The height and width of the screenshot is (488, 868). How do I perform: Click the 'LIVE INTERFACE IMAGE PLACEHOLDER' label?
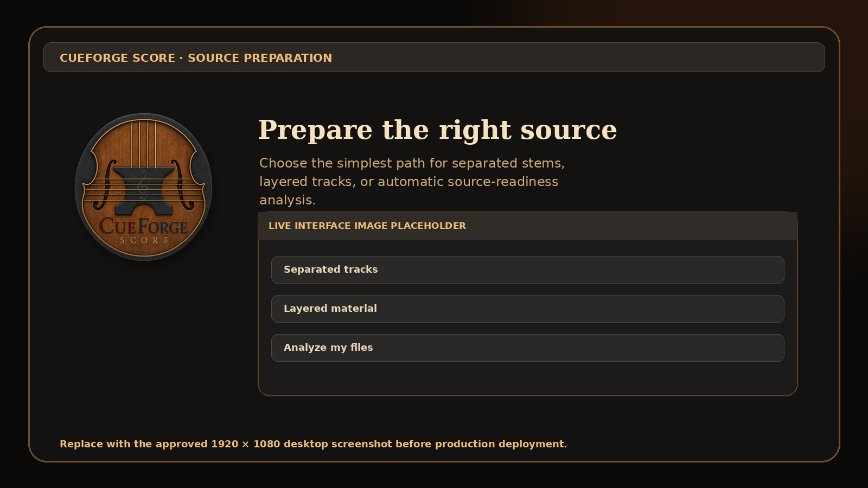(367, 226)
